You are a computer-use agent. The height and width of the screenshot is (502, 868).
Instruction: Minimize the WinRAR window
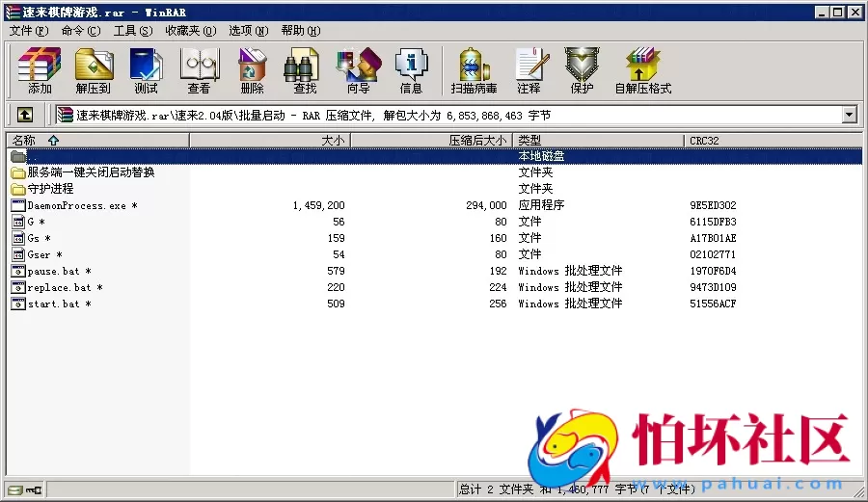[823, 13]
